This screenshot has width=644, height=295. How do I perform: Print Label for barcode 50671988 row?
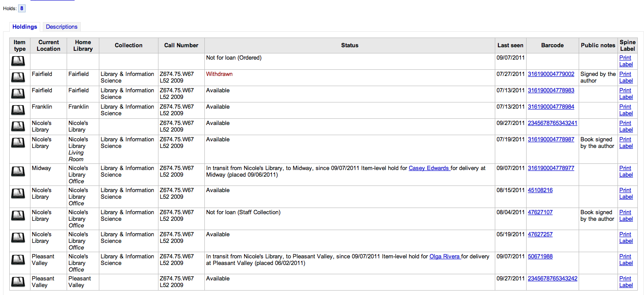[625, 260]
